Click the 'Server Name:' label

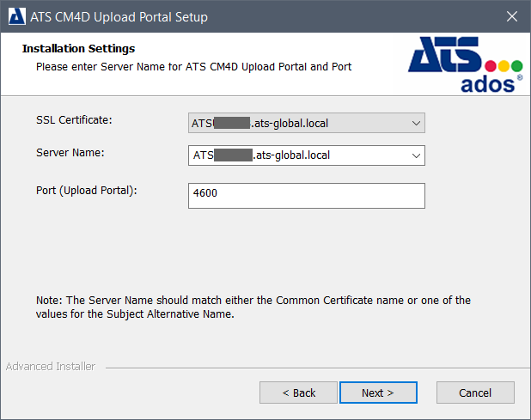pos(70,152)
